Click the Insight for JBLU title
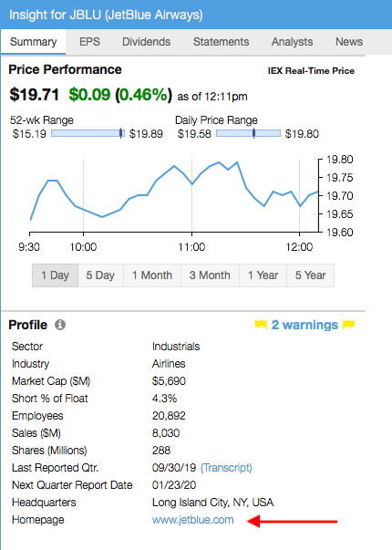This screenshot has height=550, width=392. (x=106, y=15)
